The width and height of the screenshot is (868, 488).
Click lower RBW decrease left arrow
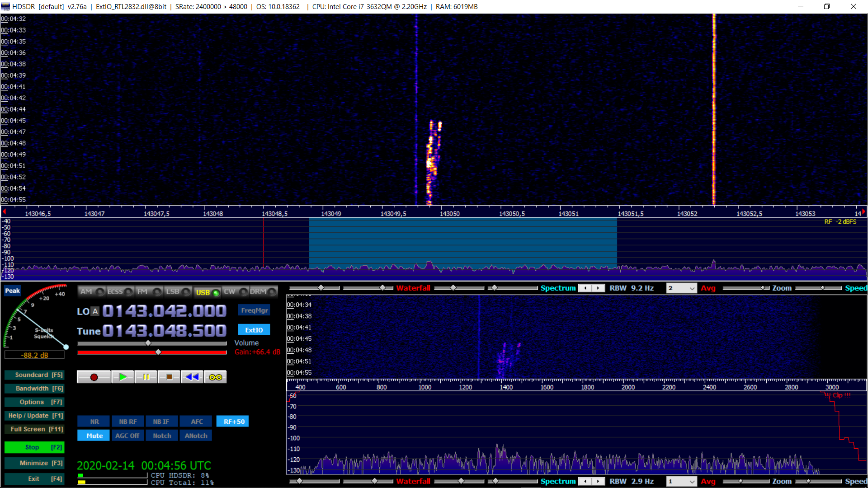coord(585,482)
